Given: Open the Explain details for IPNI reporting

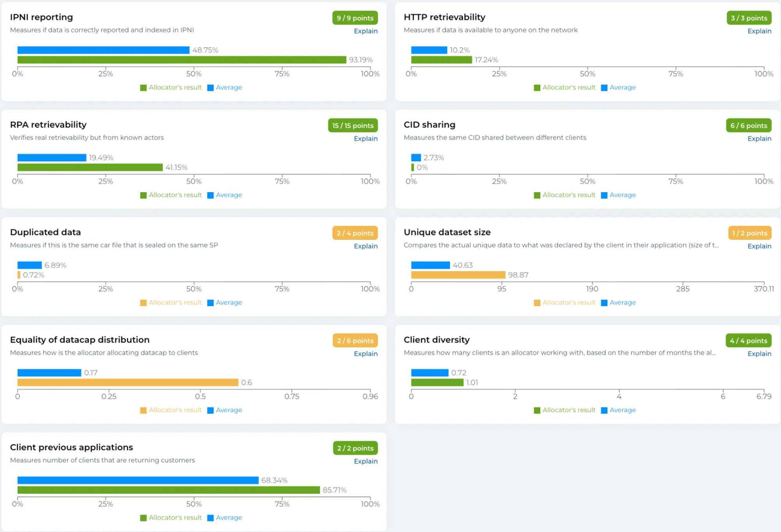Looking at the screenshot, I should (365, 31).
